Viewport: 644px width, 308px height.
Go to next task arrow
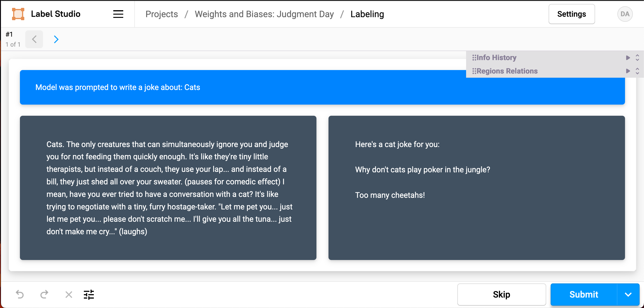coord(56,39)
